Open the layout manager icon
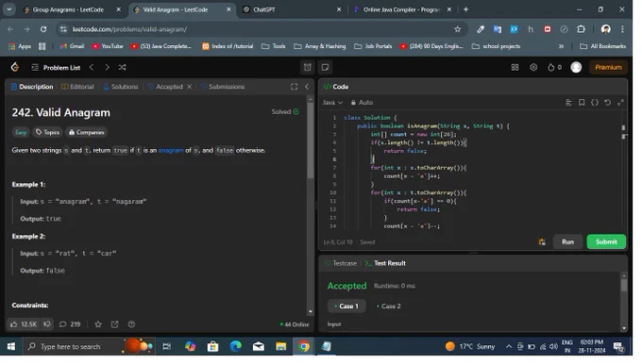 click(x=515, y=68)
